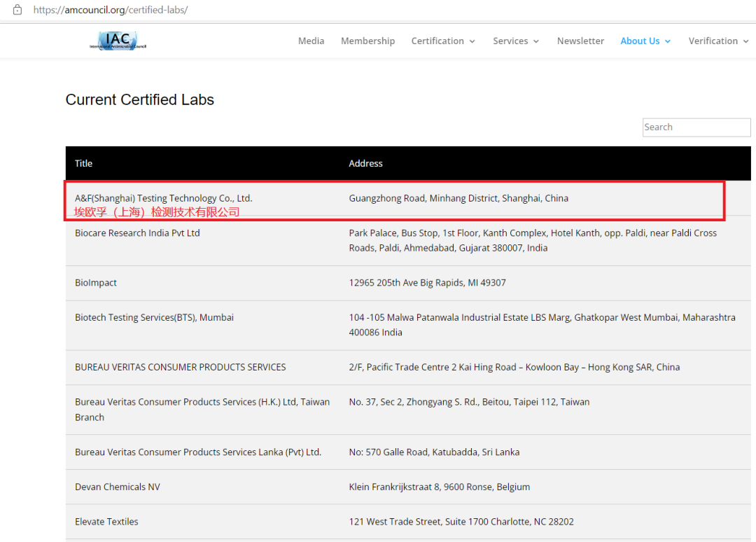Click BUREAU VERITAS CONSUMER PRODUCTS SERVICES entry
This screenshot has height=542, width=756.
point(180,367)
